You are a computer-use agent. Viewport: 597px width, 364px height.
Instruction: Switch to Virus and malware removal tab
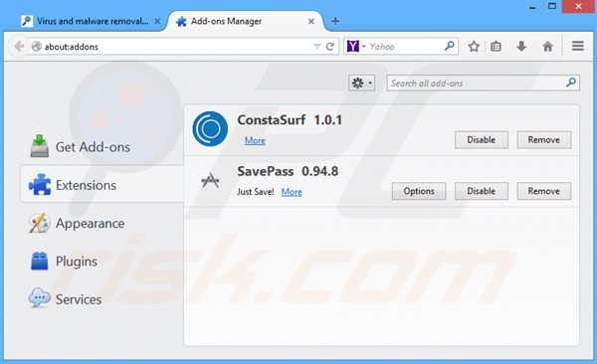tap(90, 21)
